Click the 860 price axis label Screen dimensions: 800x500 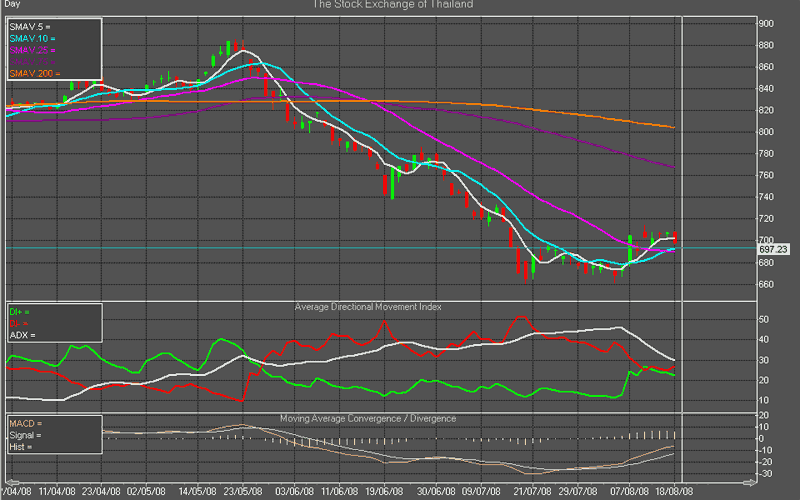click(x=766, y=67)
